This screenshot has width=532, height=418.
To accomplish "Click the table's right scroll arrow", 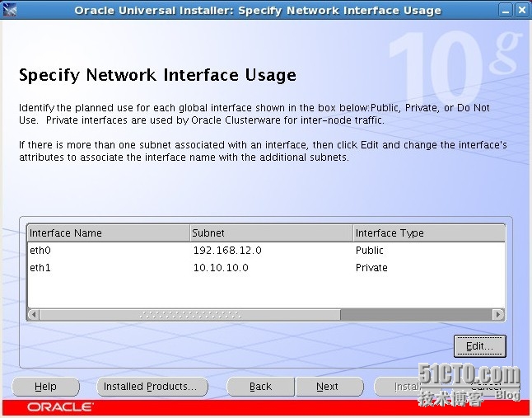I will point(498,314).
